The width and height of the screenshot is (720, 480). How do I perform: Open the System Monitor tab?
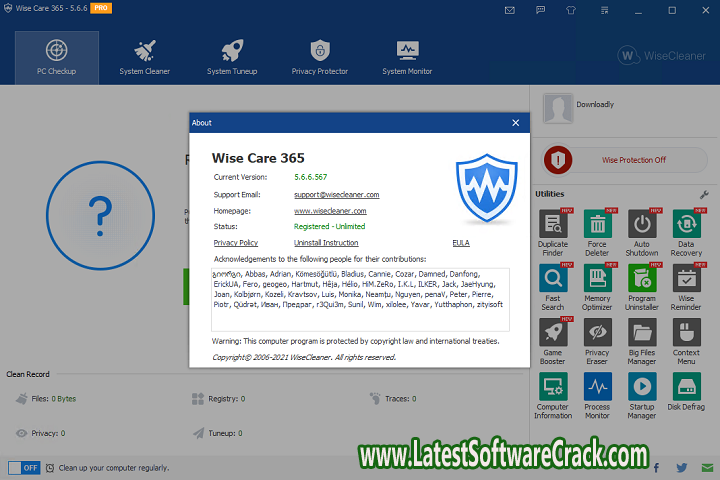tap(407, 56)
